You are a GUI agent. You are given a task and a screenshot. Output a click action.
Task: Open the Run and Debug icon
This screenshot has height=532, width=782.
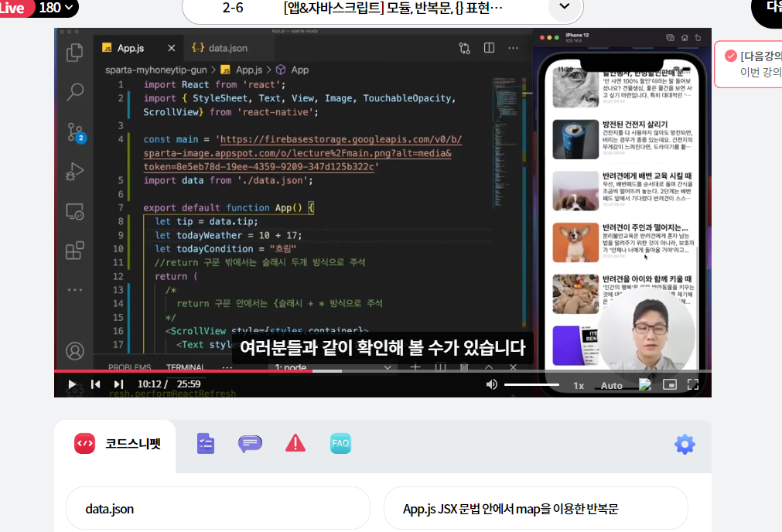74,172
